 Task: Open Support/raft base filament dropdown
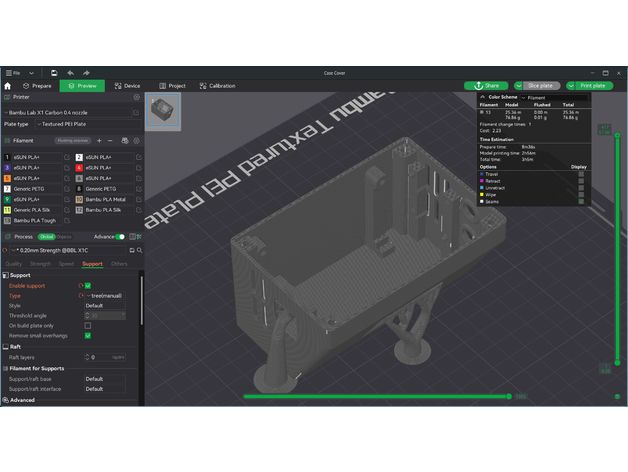coord(105,379)
